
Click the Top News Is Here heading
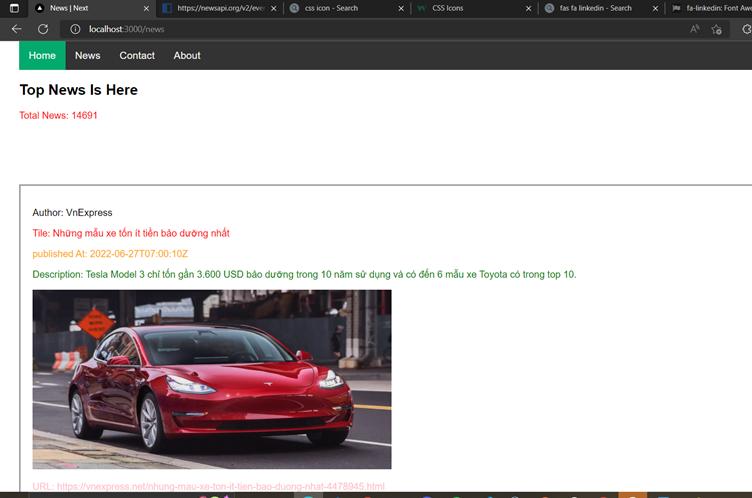click(x=79, y=90)
